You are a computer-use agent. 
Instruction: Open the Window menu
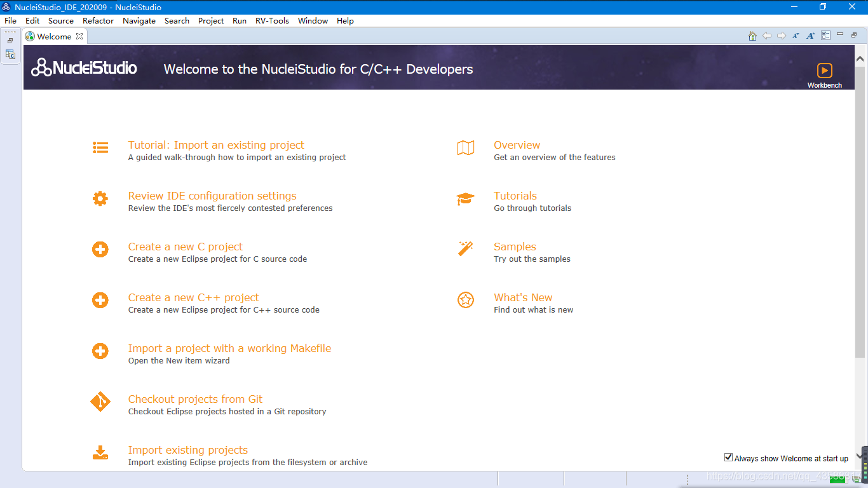(313, 20)
